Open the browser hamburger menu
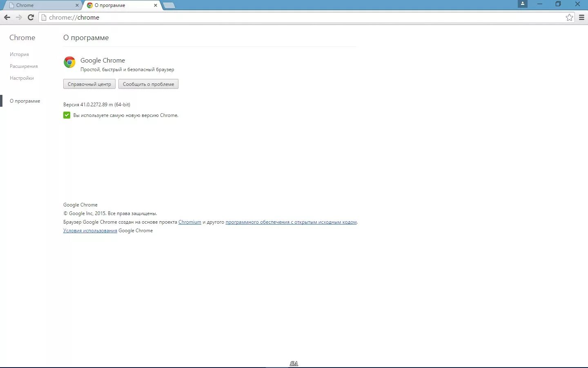Image resolution: width=588 pixels, height=368 pixels. coord(582,17)
